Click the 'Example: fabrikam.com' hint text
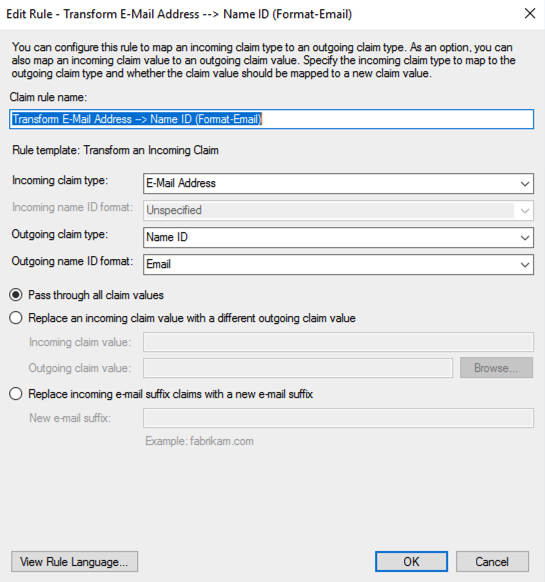545x582 pixels. (199, 441)
